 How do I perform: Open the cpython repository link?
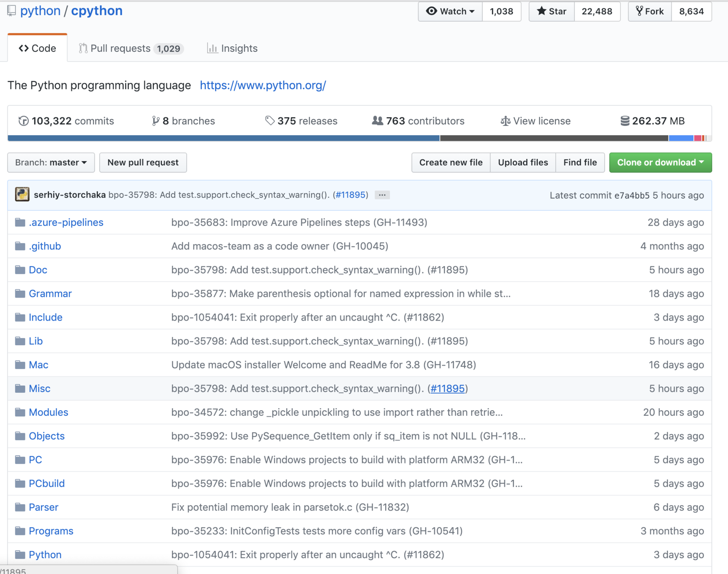click(x=97, y=11)
